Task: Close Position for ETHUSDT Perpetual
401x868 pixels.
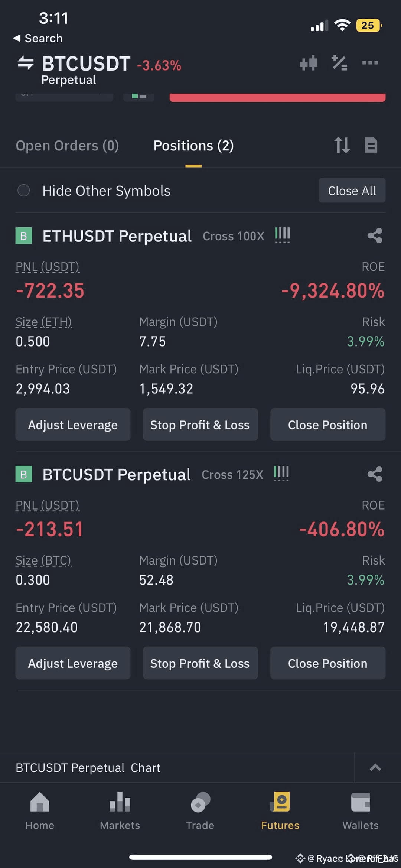Action: click(x=327, y=425)
